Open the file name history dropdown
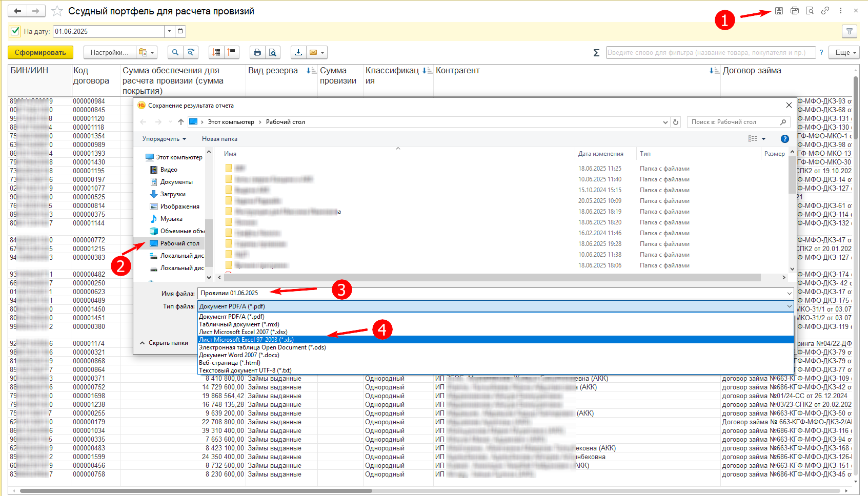Image resolution: width=868 pixels, height=496 pixels. click(789, 293)
